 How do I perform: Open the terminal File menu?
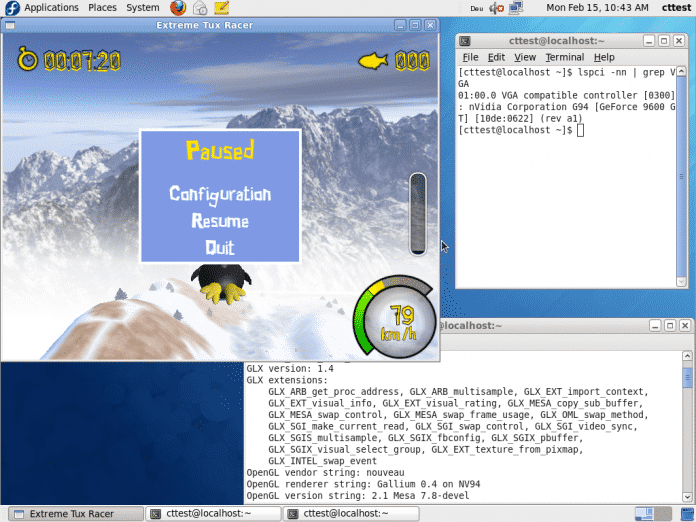[x=470, y=58]
